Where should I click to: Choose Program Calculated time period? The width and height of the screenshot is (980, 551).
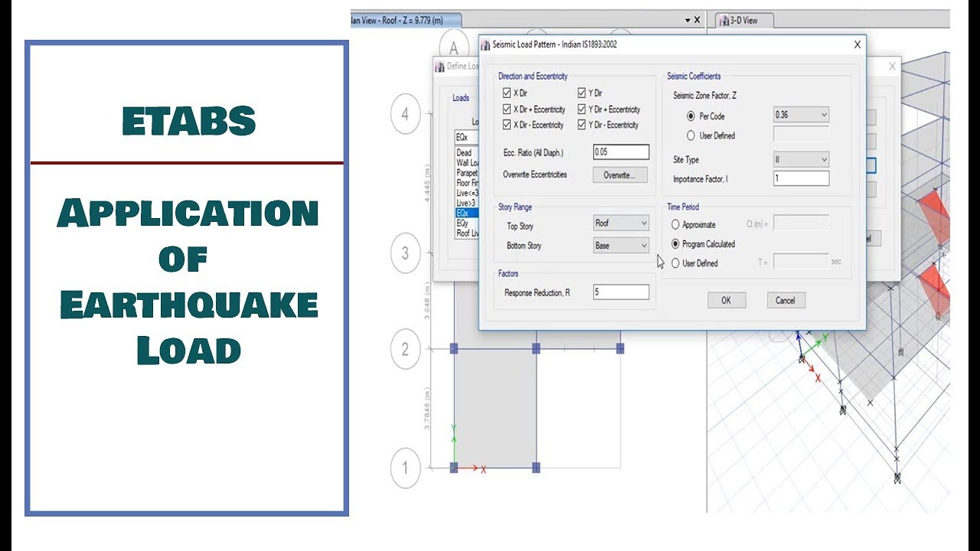675,244
